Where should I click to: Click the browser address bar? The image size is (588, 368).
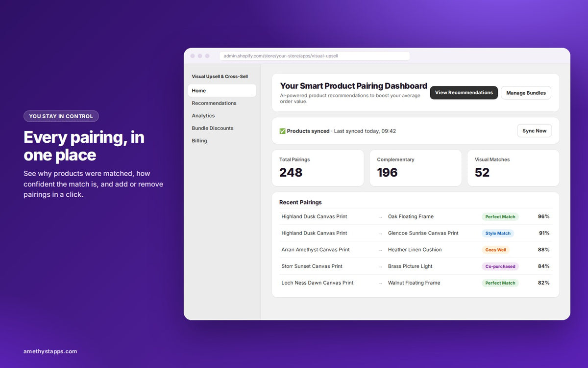(x=314, y=56)
